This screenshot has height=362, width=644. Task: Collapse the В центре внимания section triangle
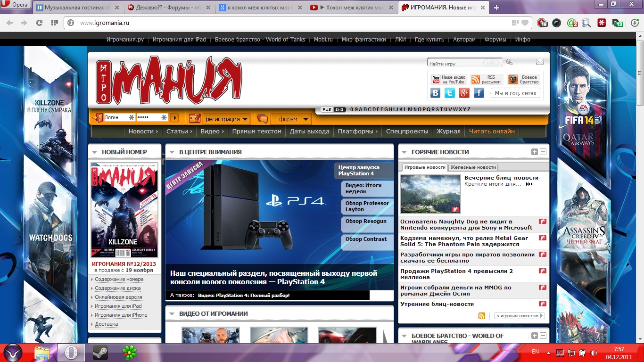click(x=172, y=152)
